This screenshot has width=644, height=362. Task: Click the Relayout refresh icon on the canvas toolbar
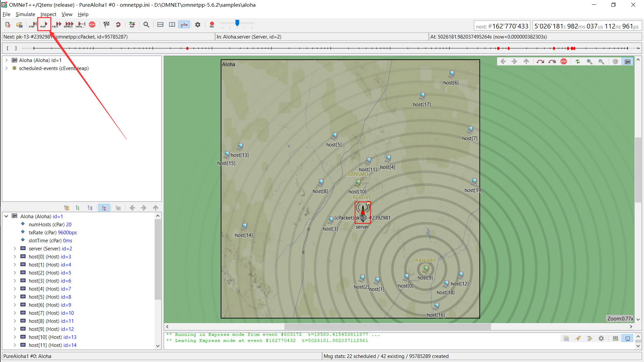point(578,61)
